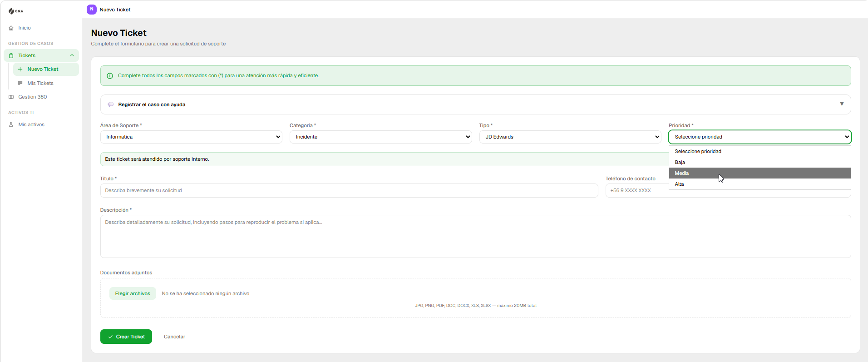Image resolution: width=868 pixels, height=362 pixels.
Task: Collapse the Tickets sidebar section chevron
Action: coord(72,55)
